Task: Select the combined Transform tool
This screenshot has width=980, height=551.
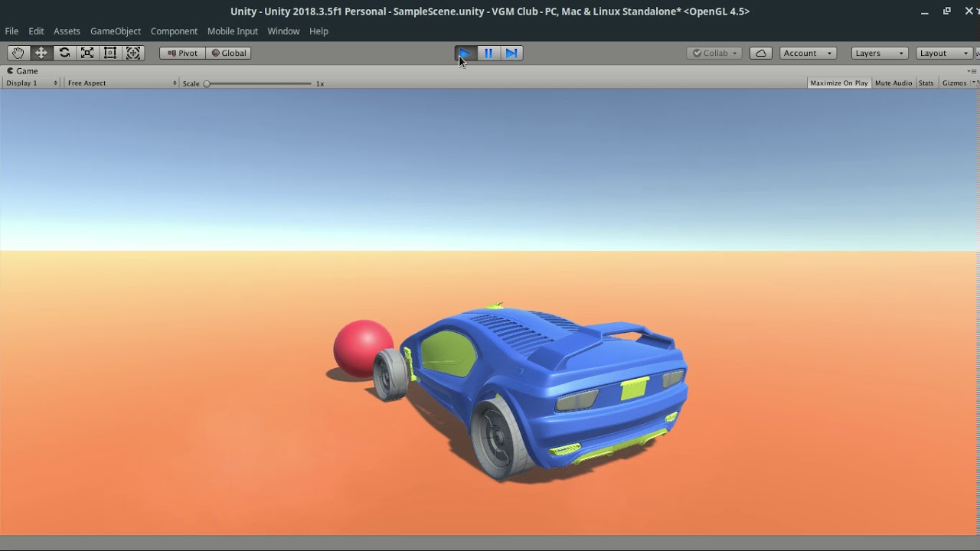Action: point(133,53)
